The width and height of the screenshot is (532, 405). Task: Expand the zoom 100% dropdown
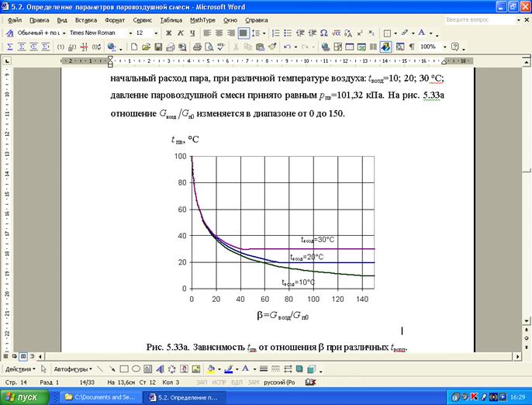444,47
